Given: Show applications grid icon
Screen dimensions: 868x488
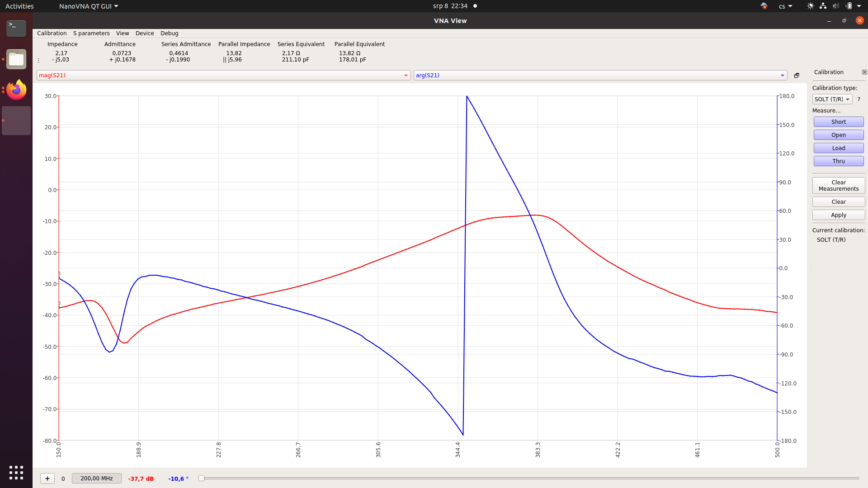Looking at the screenshot, I should click(16, 473).
